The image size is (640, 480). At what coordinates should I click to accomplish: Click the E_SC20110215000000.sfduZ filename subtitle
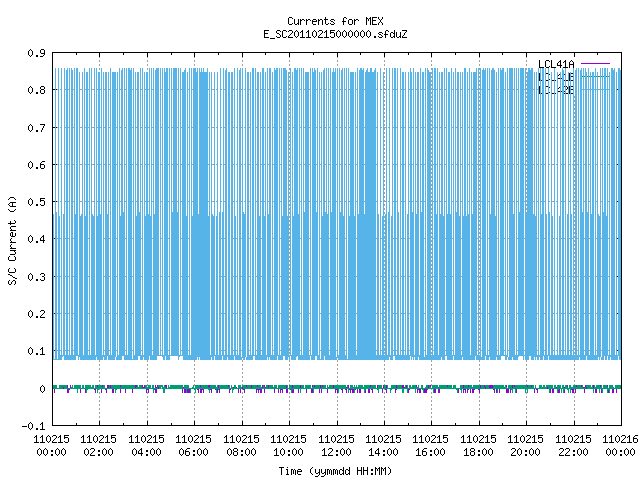click(x=335, y=34)
